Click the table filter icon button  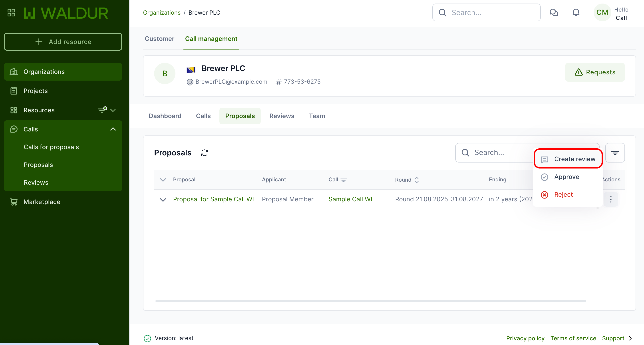615,153
